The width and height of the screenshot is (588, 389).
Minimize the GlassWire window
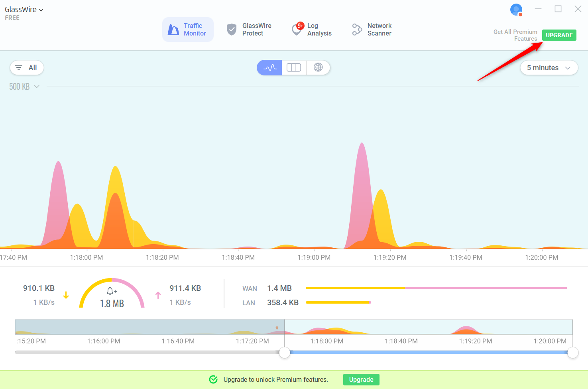click(x=538, y=9)
